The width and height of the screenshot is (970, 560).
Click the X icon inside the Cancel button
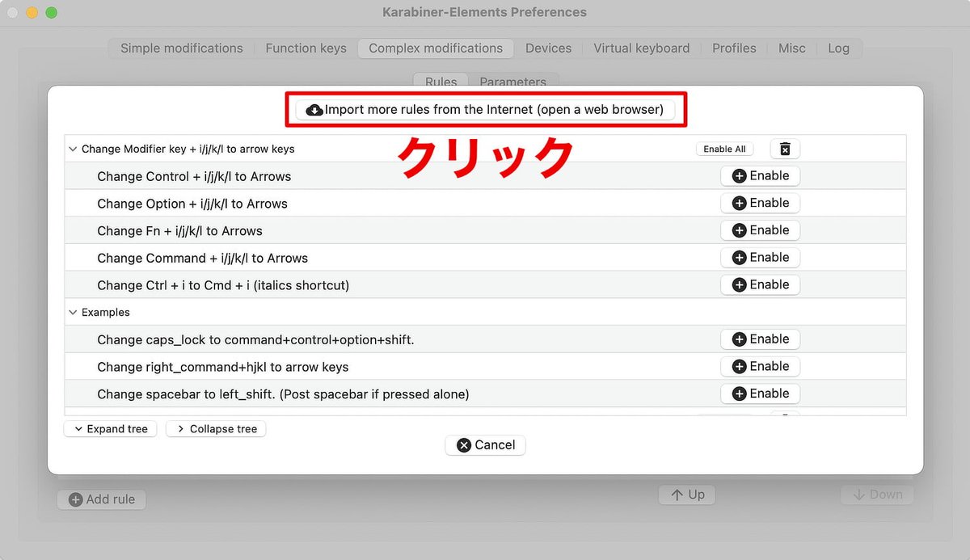coord(465,444)
